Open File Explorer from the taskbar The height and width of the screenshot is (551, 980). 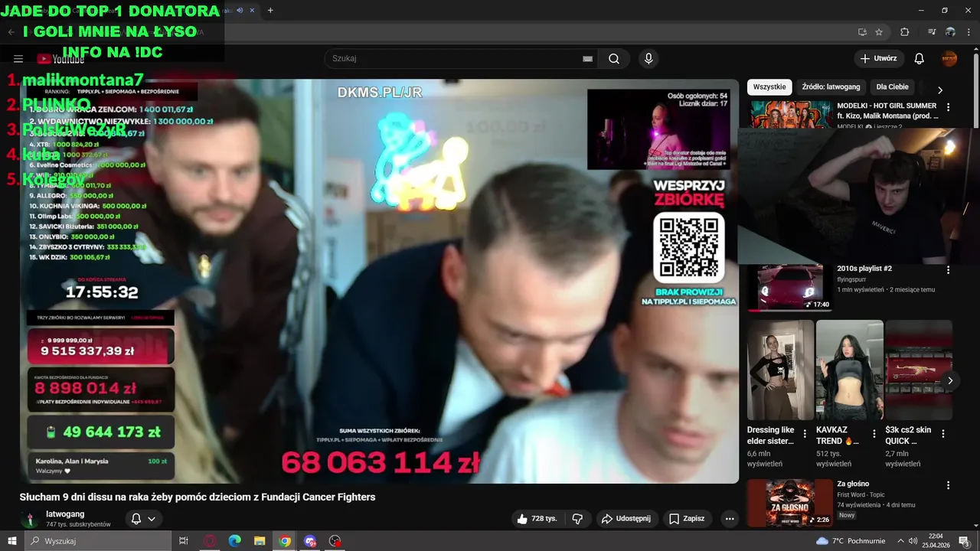coord(260,541)
